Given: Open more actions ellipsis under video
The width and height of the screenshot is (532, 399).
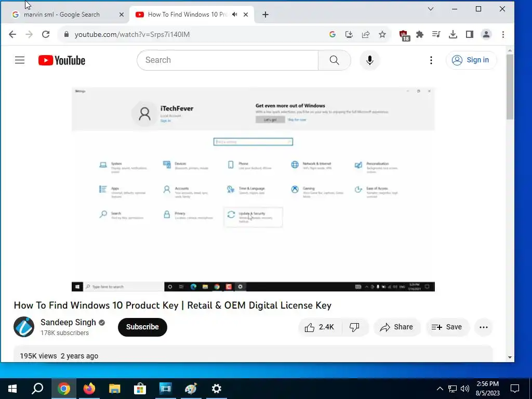Looking at the screenshot, I should pos(484,327).
